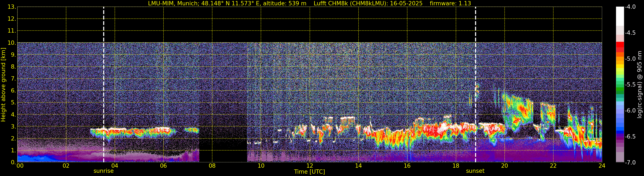The image size is (644, 176).
Task: Click height axis tick label 13.
Action: [x=11, y=7]
